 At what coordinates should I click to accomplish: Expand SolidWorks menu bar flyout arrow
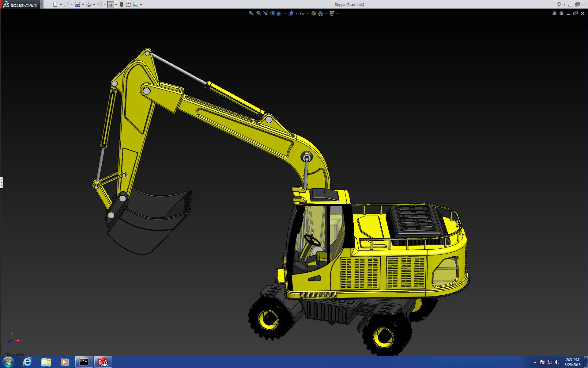coord(42,4)
